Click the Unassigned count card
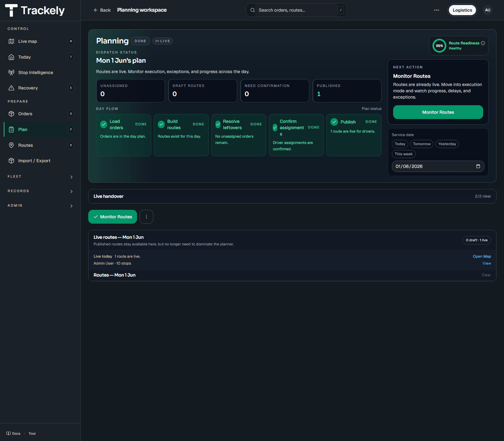The height and width of the screenshot is (441, 504). click(130, 91)
